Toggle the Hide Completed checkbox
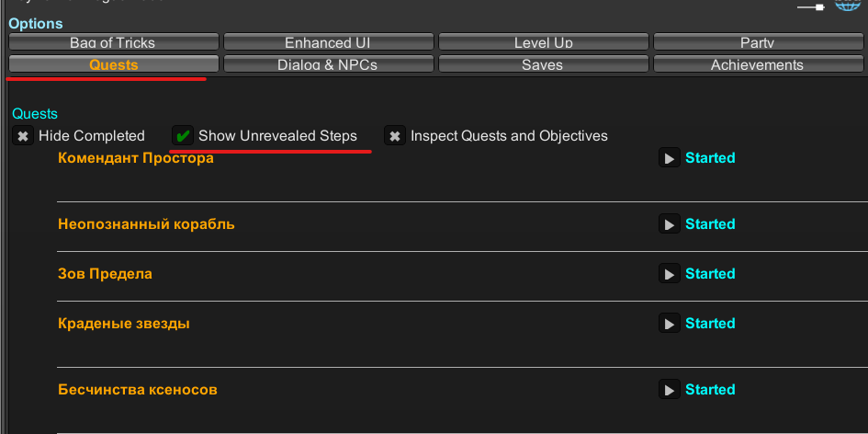The image size is (868, 434). [x=24, y=136]
